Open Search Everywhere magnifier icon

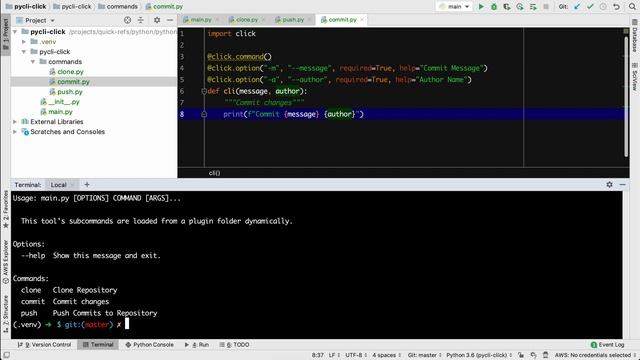click(632, 7)
